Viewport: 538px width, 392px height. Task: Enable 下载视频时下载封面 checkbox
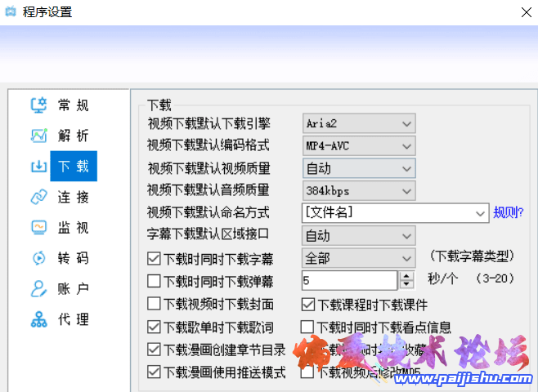154,305
